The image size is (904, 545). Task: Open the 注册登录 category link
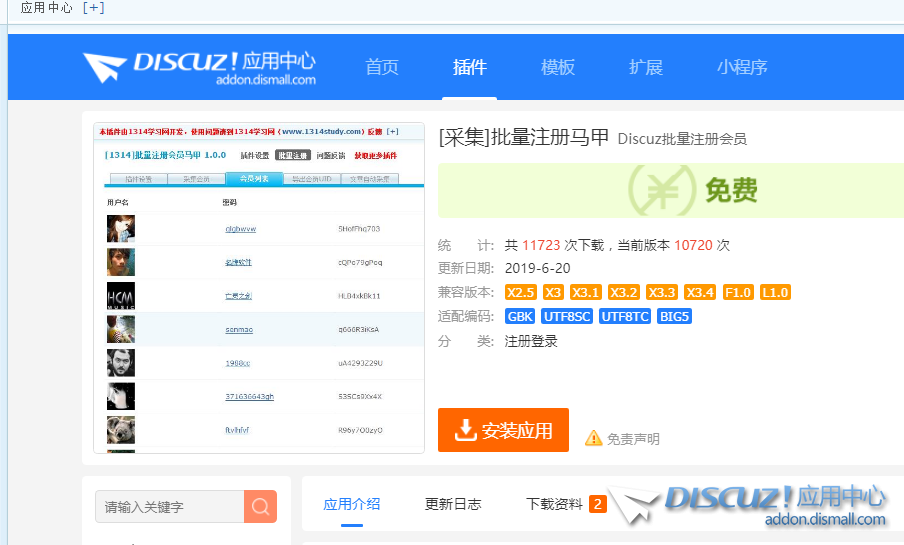531,341
